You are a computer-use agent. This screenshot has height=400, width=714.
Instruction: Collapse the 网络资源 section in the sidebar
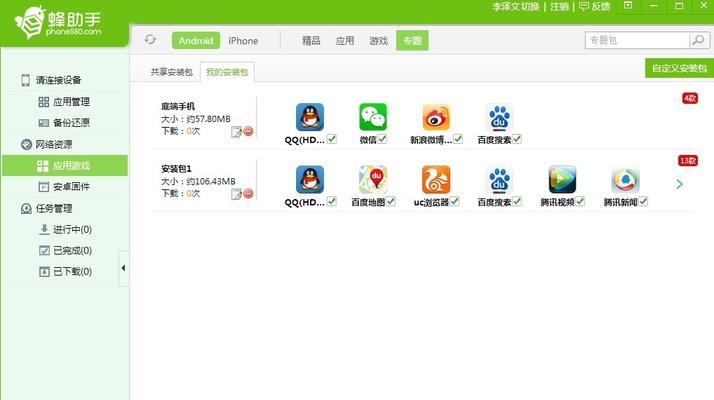tap(27, 144)
